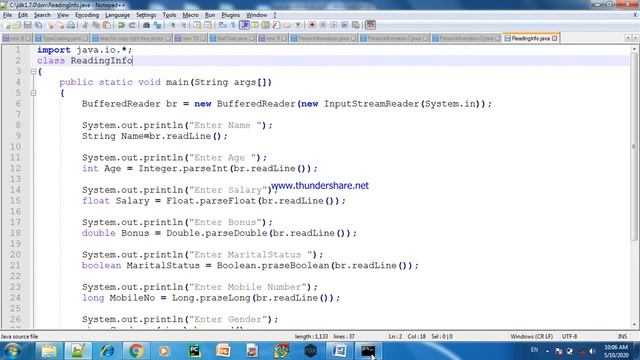Open the Window menu

tap(257, 15)
